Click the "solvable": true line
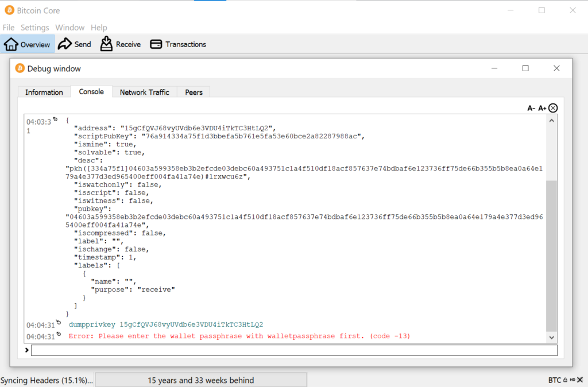 click(x=109, y=152)
